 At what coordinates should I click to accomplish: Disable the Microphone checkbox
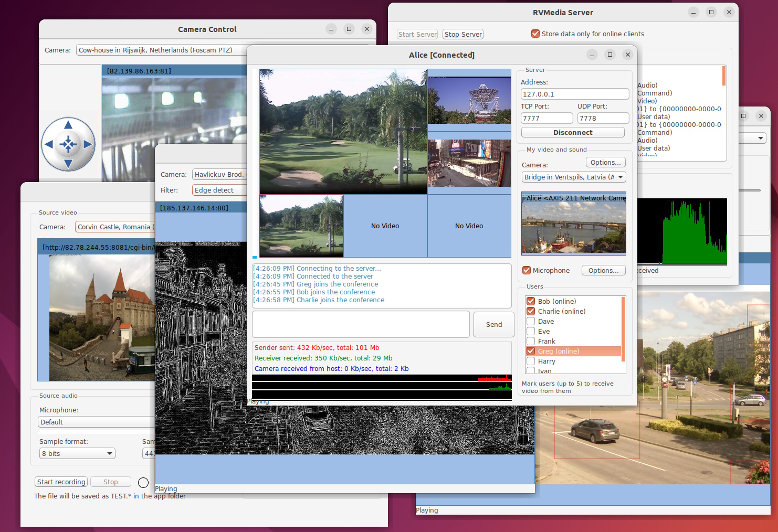pos(527,270)
